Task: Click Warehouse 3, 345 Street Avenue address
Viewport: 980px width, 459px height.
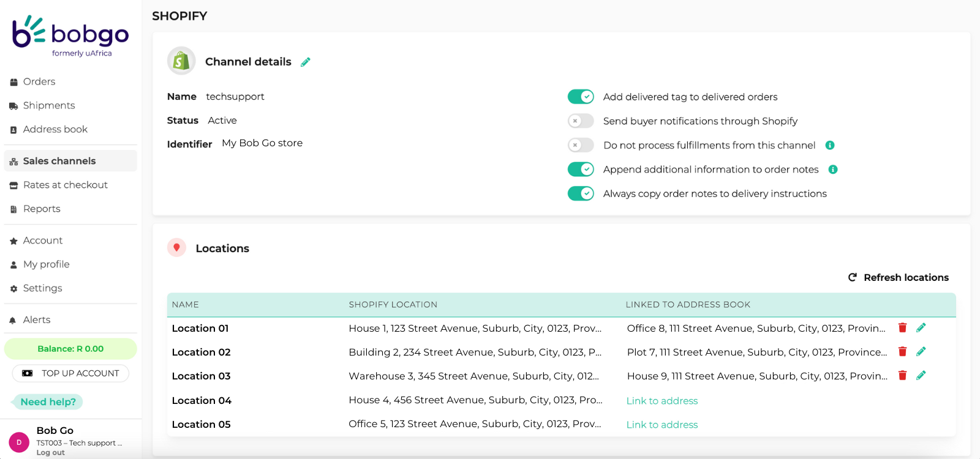Action: point(474,376)
